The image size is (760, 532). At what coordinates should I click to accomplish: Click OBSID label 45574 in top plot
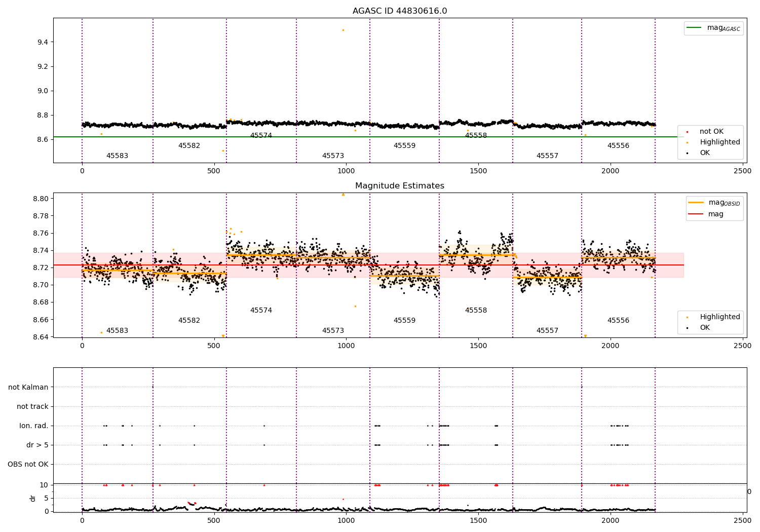pos(261,136)
